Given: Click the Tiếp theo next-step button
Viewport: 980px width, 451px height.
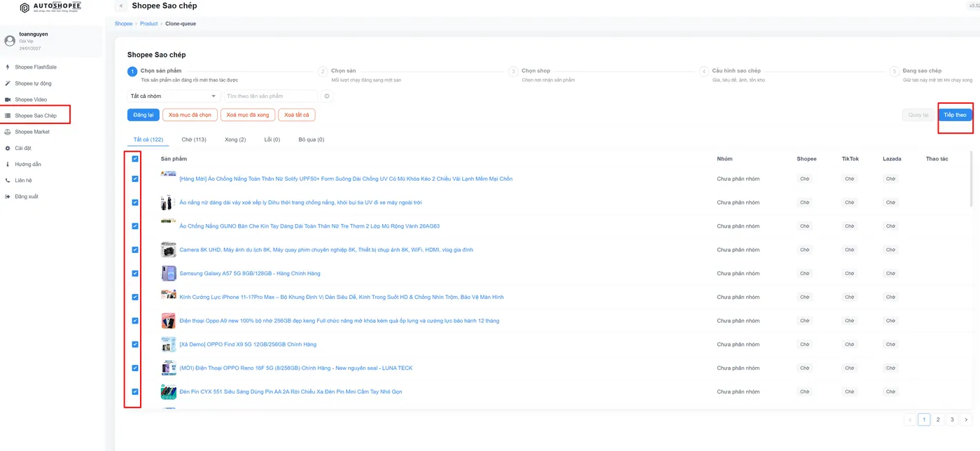Looking at the screenshot, I should tap(955, 115).
